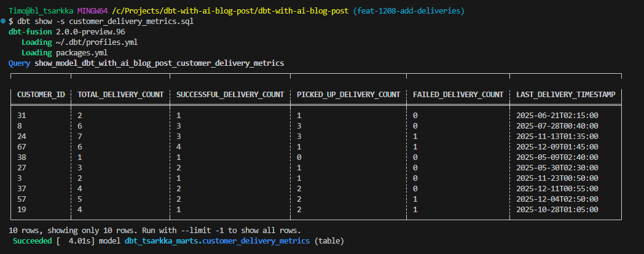Click the version 2.0.0-preview.96
Screen dimensions: 644x254
tap(90, 31)
